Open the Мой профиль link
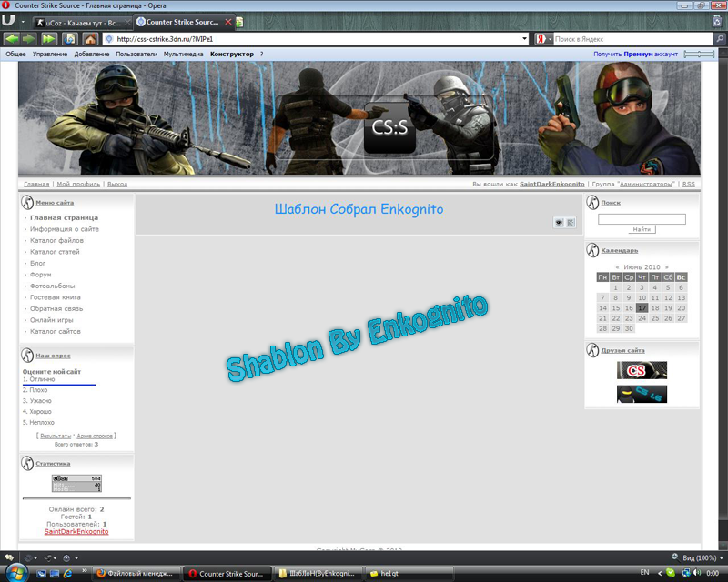Screen dimensions: 728x582 78,185
